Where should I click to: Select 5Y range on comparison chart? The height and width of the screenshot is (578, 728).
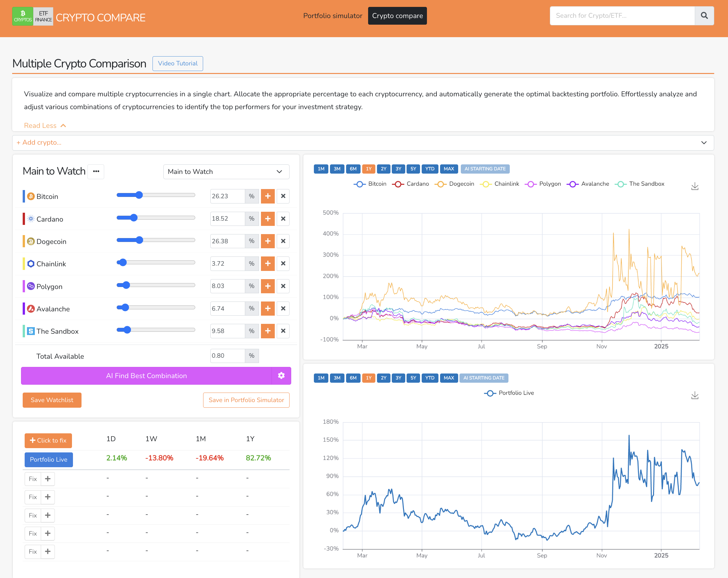coord(413,169)
